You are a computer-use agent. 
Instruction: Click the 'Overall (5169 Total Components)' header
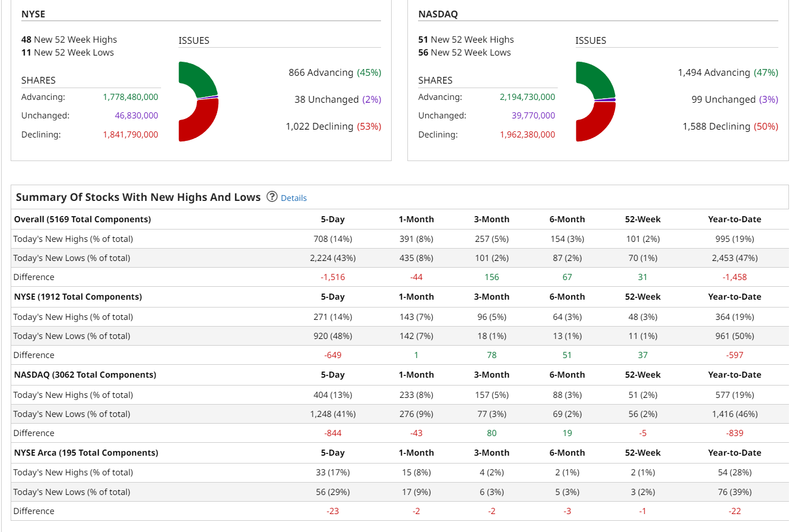pyautogui.click(x=82, y=219)
